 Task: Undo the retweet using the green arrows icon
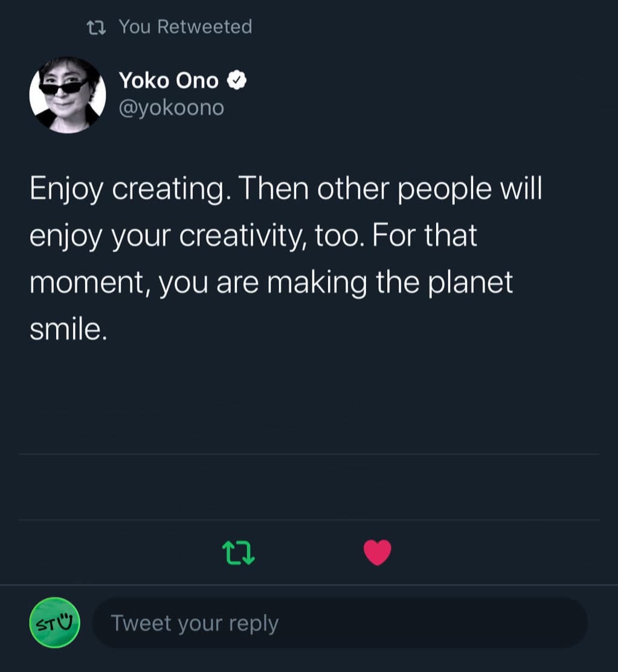[239, 552]
